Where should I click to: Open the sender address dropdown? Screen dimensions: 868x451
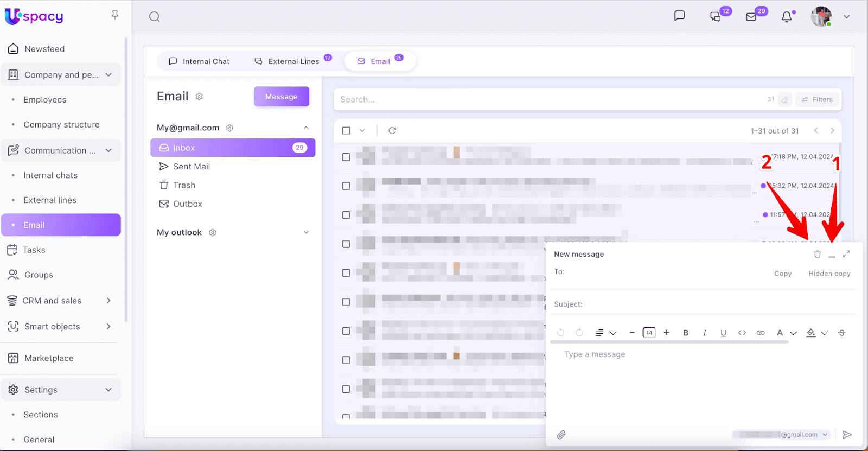[x=825, y=435]
